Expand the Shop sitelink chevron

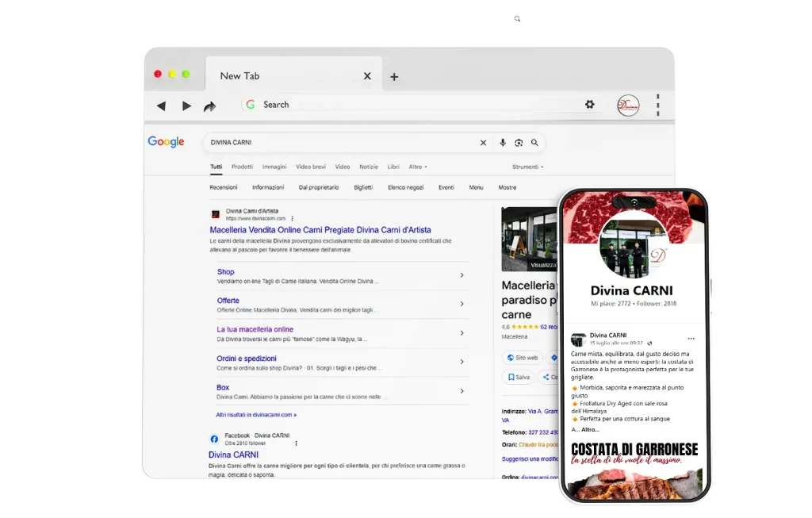(x=462, y=275)
